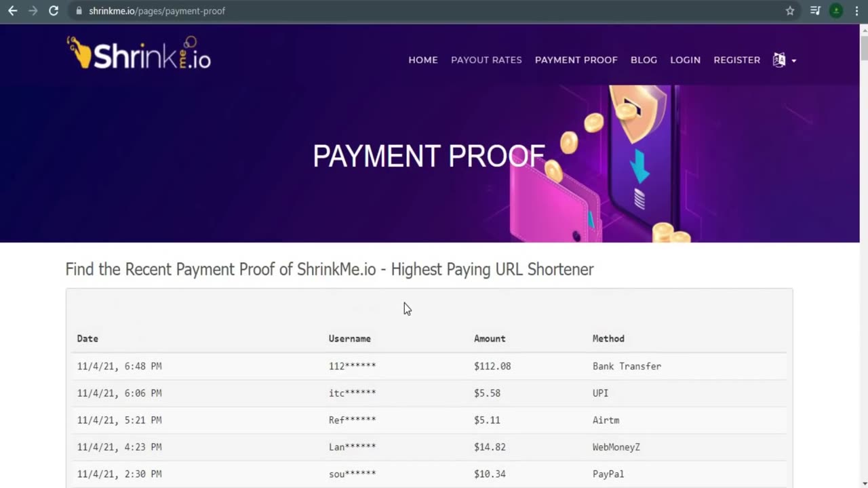868x488 pixels.
Task: Open the green profile avatar
Action: point(836,11)
